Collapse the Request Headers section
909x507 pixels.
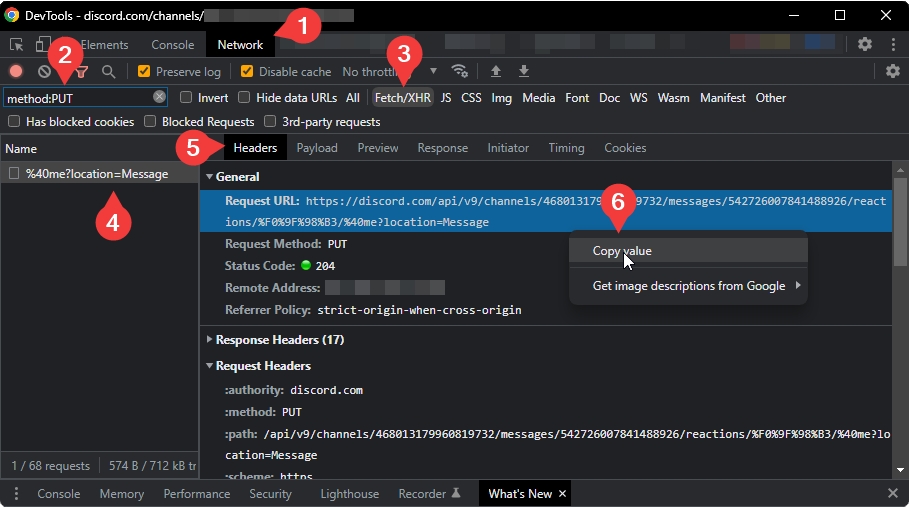pyautogui.click(x=262, y=366)
